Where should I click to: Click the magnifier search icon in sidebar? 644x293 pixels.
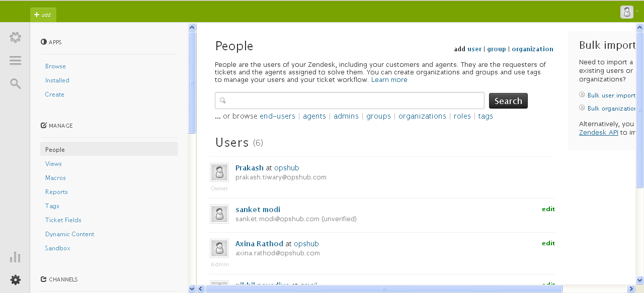point(15,84)
